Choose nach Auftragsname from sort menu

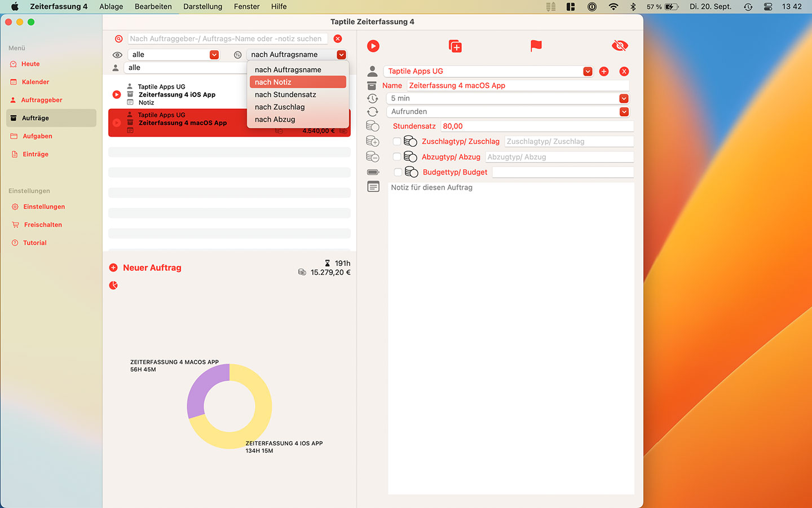click(298, 69)
